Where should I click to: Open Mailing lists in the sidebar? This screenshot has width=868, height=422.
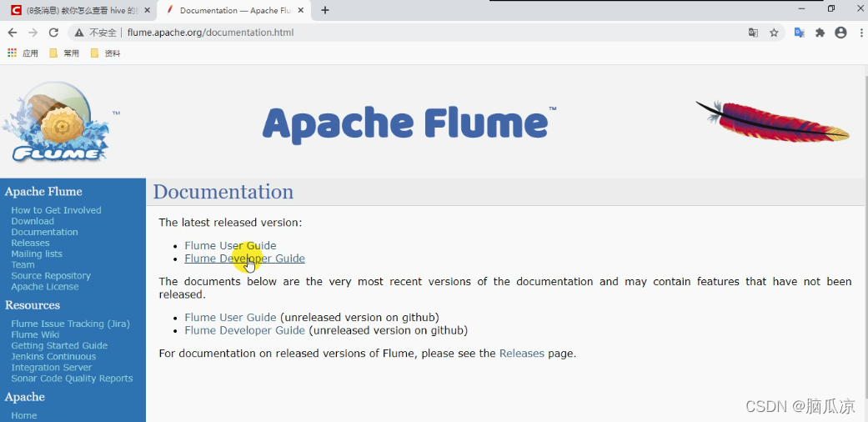(37, 254)
